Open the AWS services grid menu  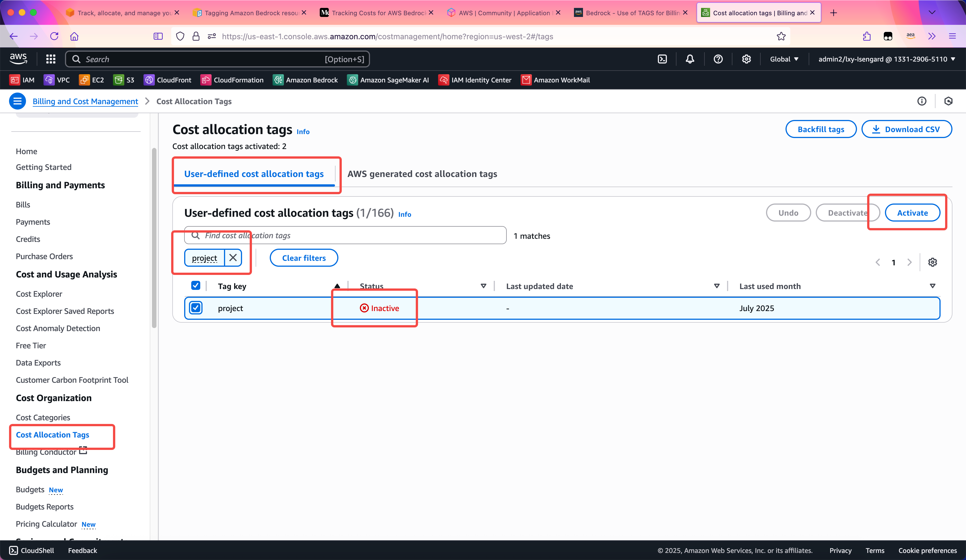click(51, 59)
